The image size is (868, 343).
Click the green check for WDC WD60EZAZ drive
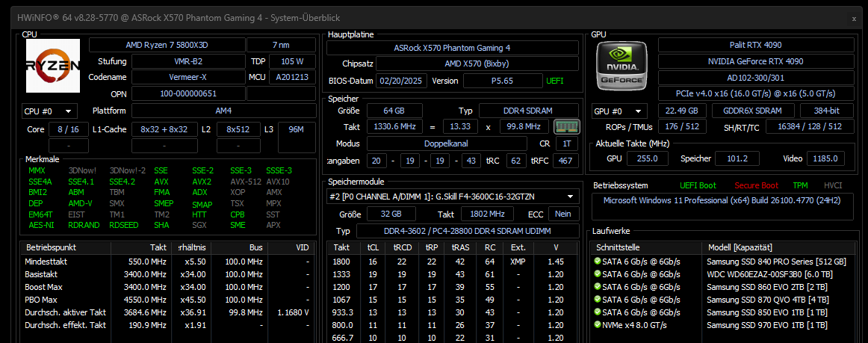(x=598, y=274)
